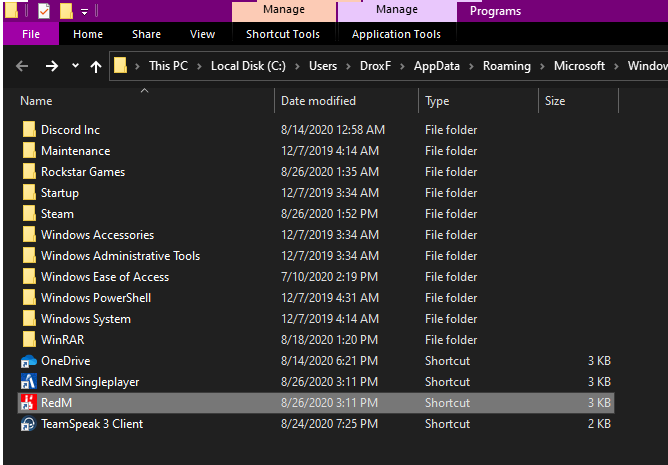Expand the chevron after This PC

pyautogui.click(x=199, y=66)
